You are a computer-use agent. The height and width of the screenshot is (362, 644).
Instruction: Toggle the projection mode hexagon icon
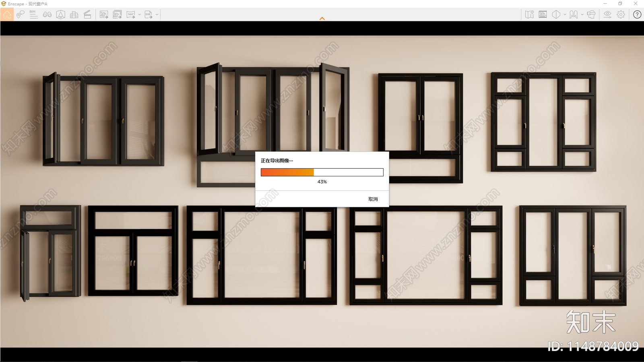point(556,14)
